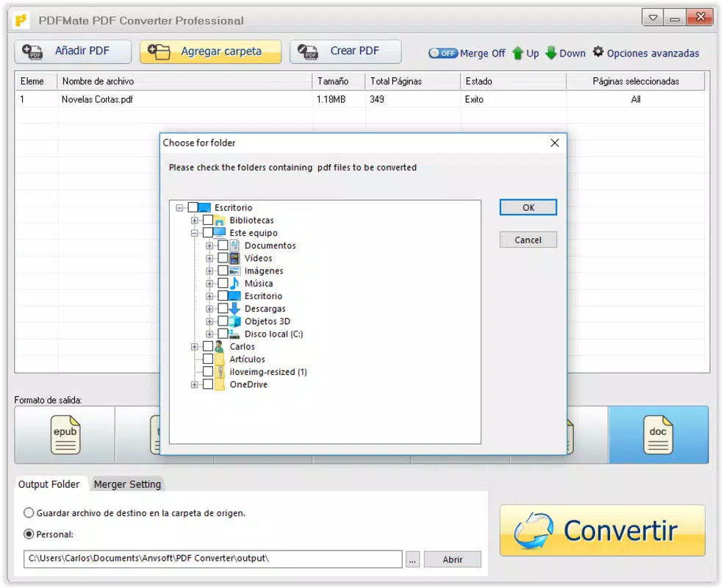Check the Descargas checkbox

click(x=223, y=309)
